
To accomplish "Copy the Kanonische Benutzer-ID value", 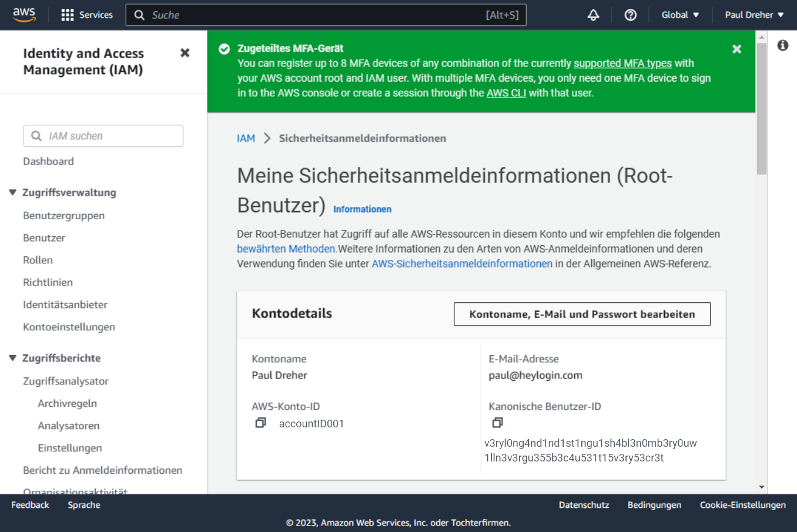I will click(x=497, y=423).
